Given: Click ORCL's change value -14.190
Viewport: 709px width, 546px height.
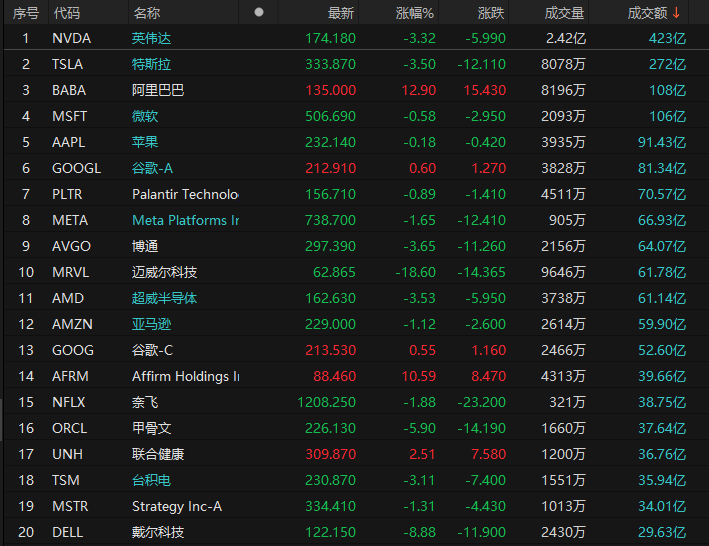Looking at the screenshot, I should (x=482, y=428).
